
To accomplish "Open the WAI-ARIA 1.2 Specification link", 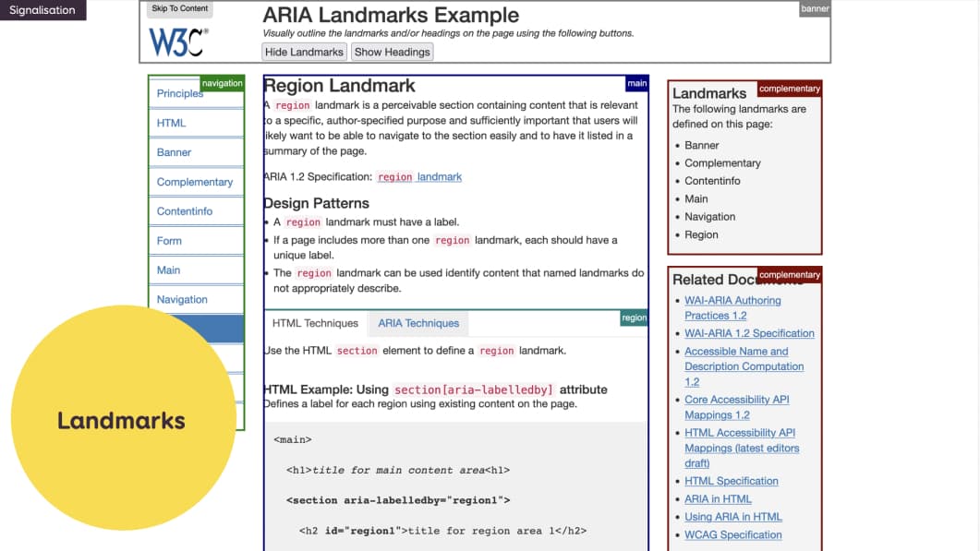I will click(749, 333).
